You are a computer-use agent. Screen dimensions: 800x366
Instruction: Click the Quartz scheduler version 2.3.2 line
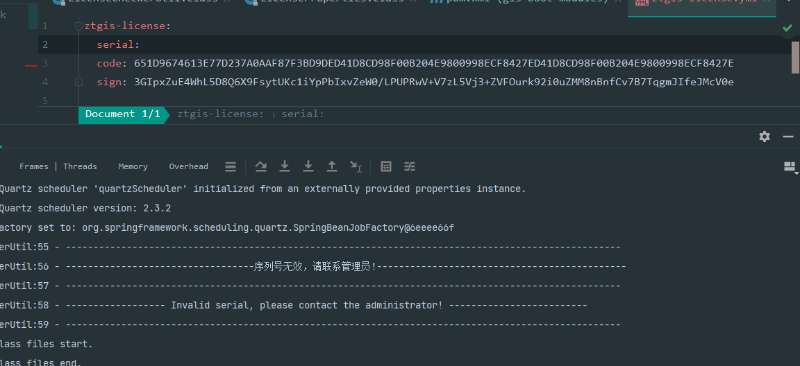(85, 208)
